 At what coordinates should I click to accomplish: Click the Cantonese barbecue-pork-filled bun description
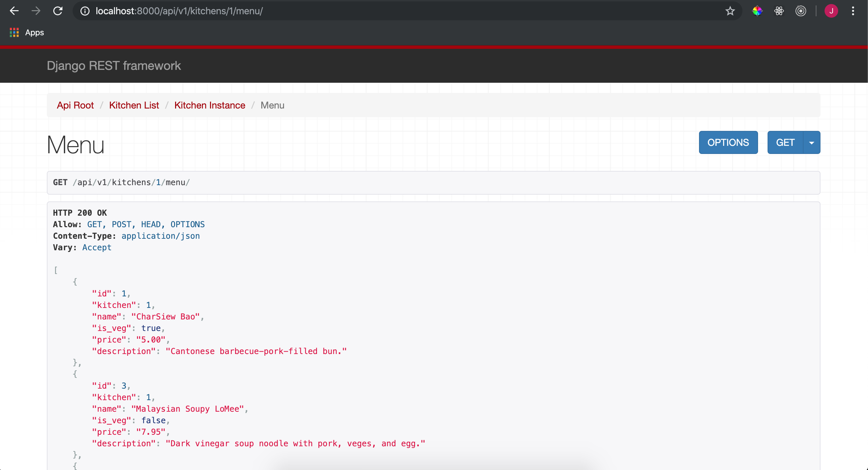click(256, 351)
